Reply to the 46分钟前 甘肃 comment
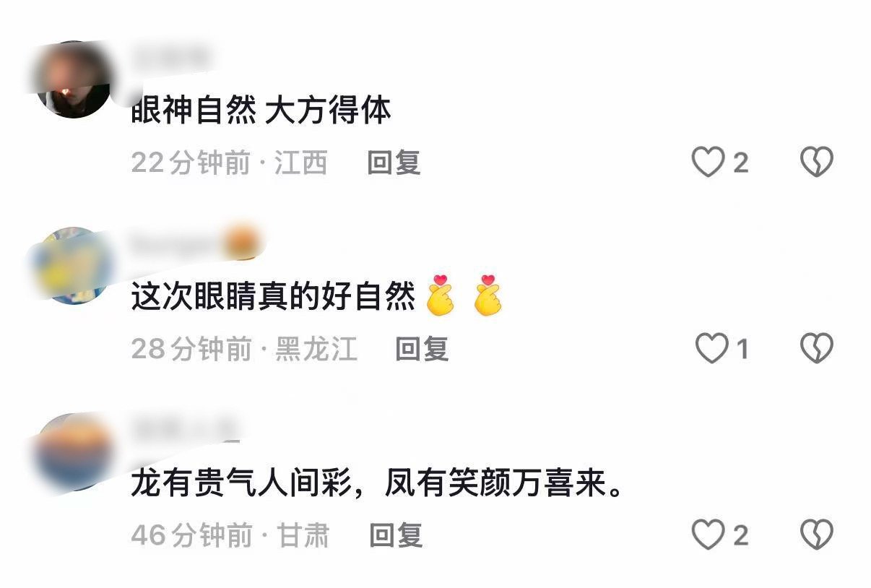This screenshot has width=871, height=588. pyautogui.click(x=396, y=535)
